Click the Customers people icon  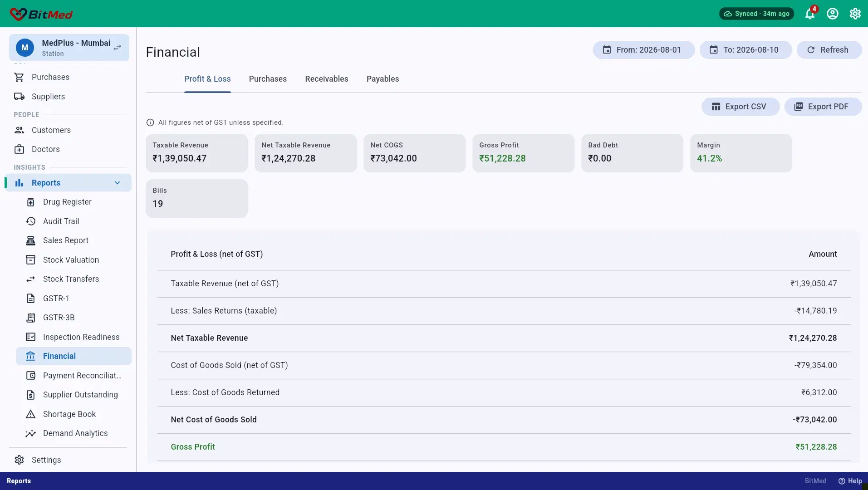(19, 130)
